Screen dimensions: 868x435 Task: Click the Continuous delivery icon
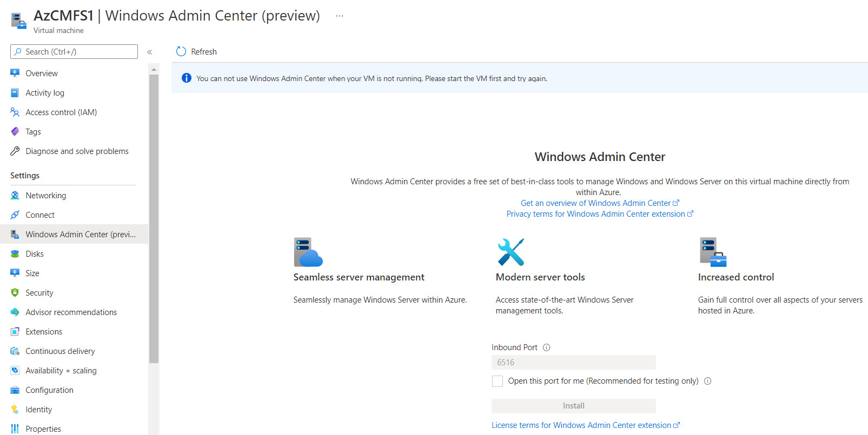pos(15,351)
